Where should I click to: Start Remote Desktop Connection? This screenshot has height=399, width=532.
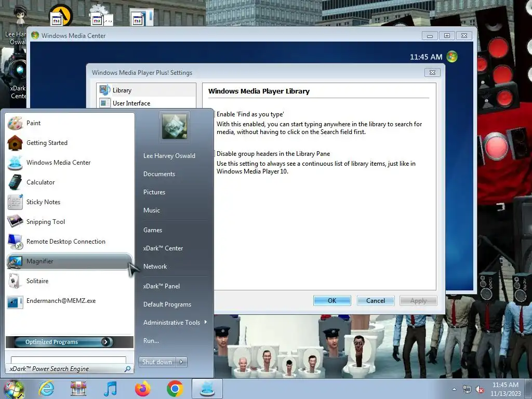70,242
